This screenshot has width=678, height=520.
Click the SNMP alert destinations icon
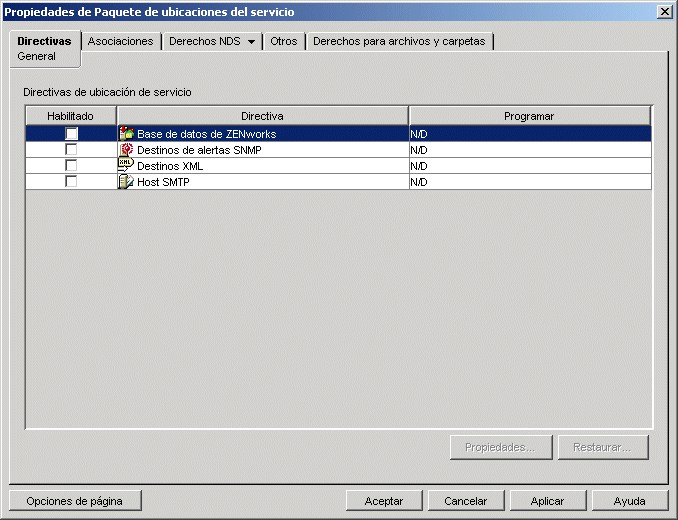126,150
